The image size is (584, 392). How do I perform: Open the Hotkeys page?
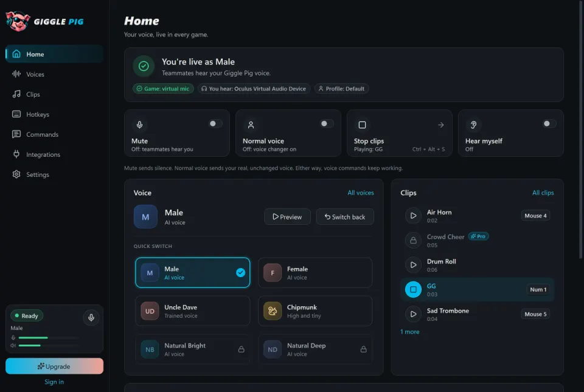(x=54, y=114)
